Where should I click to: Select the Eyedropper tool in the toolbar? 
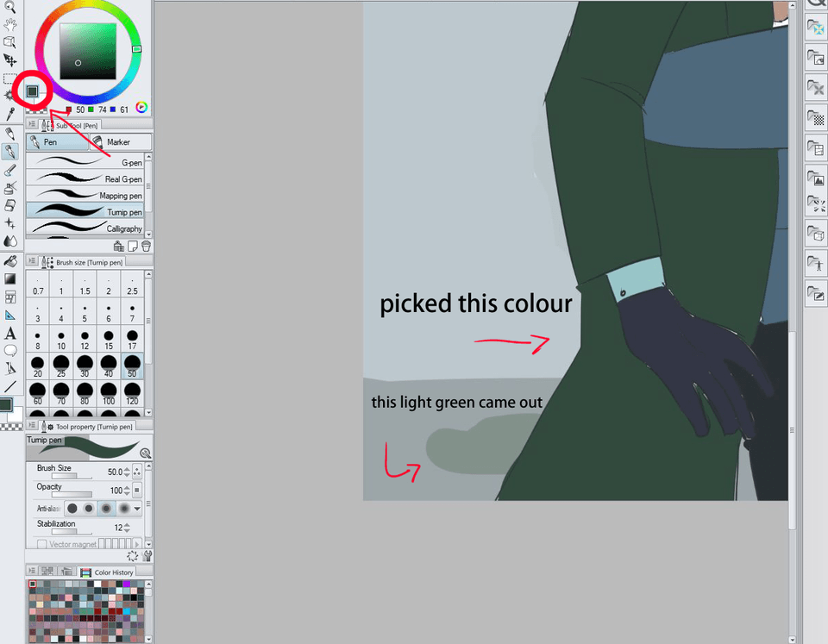point(10,114)
